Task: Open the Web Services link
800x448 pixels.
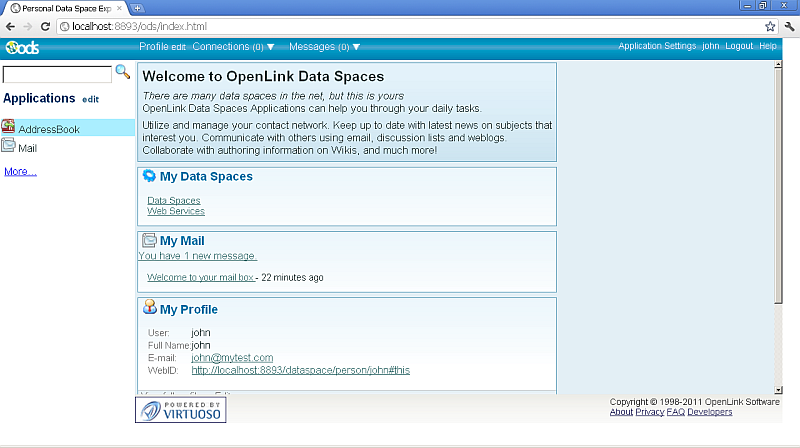Action: [x=175, y=211]
